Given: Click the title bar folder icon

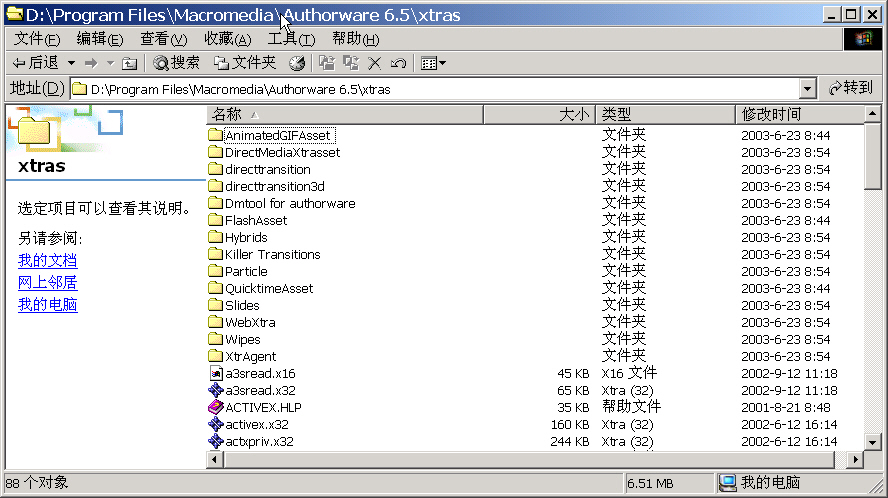Looking at the screenshot, I should (x=15, y=14).
